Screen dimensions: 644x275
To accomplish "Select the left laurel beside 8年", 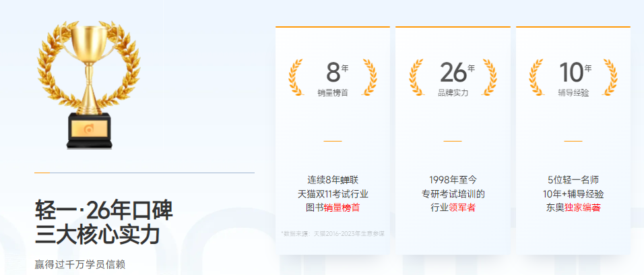I will [x=296, y=75].
